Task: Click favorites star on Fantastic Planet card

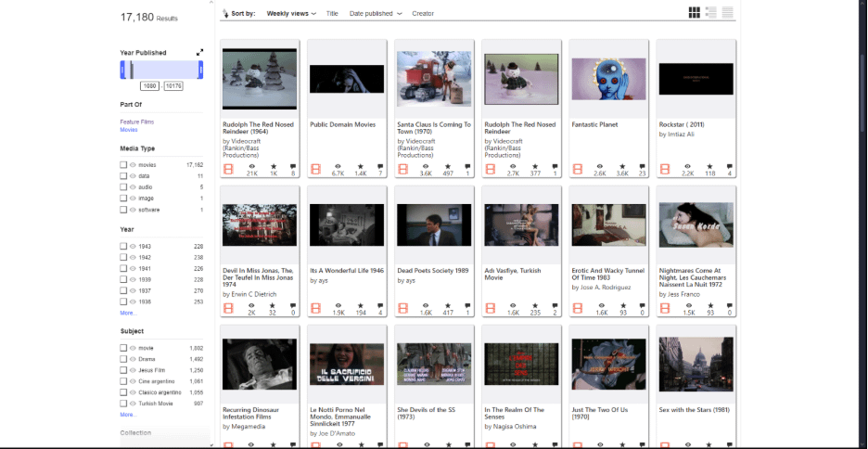Action: [x=622, y=166]
